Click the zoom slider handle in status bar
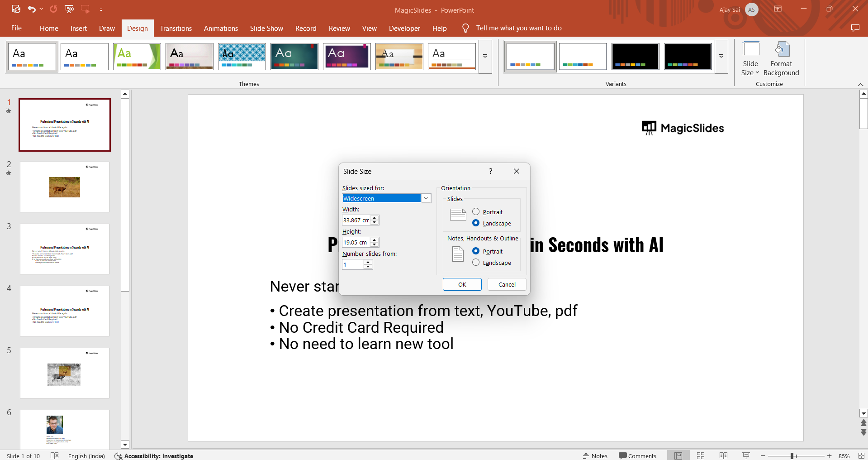 (792, 456)
